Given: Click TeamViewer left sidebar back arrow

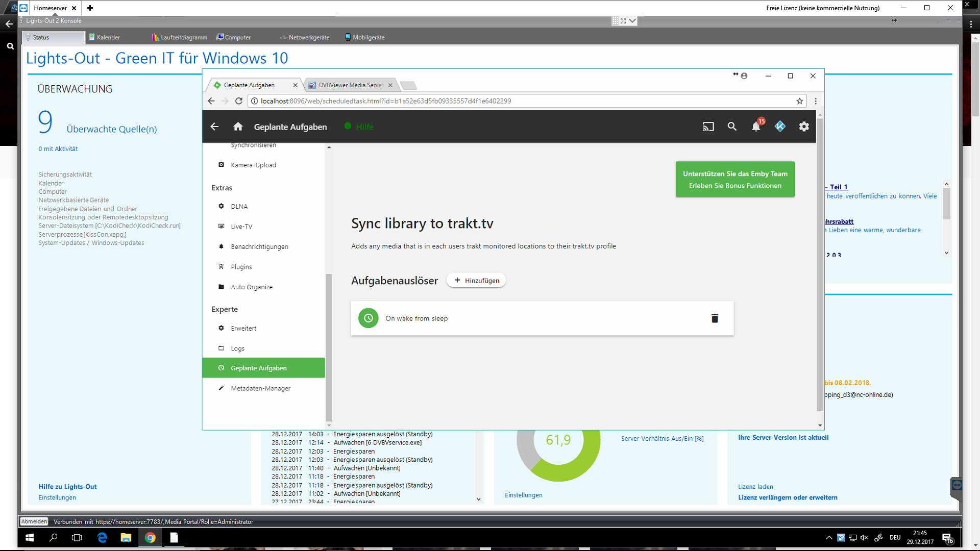Looking at the screenshot, I should pos(9,24).
